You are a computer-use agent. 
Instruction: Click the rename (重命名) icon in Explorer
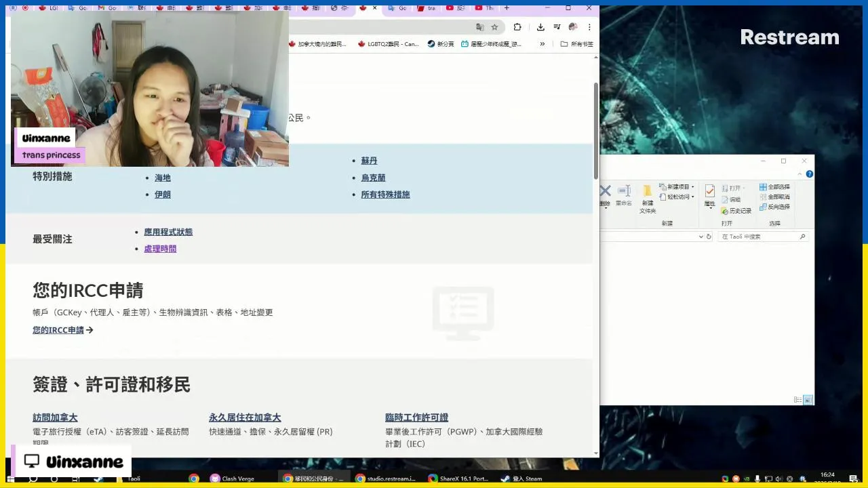624,195
